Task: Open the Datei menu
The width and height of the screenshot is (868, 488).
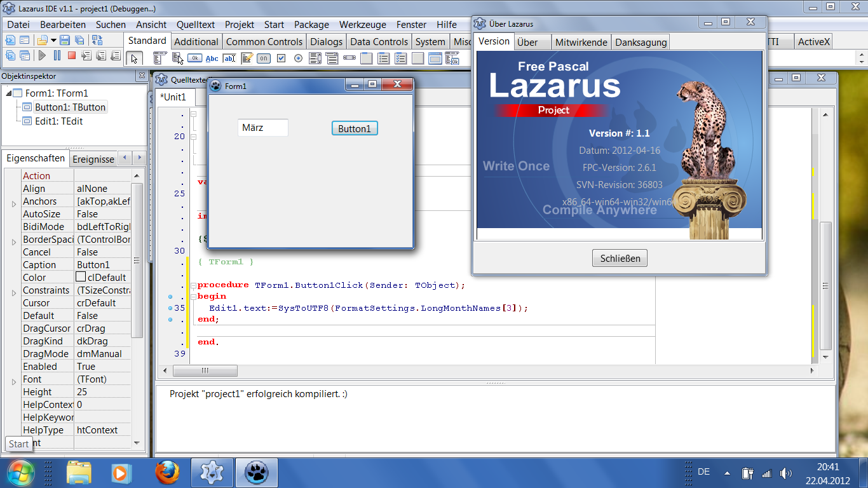Action: point(18,24)
